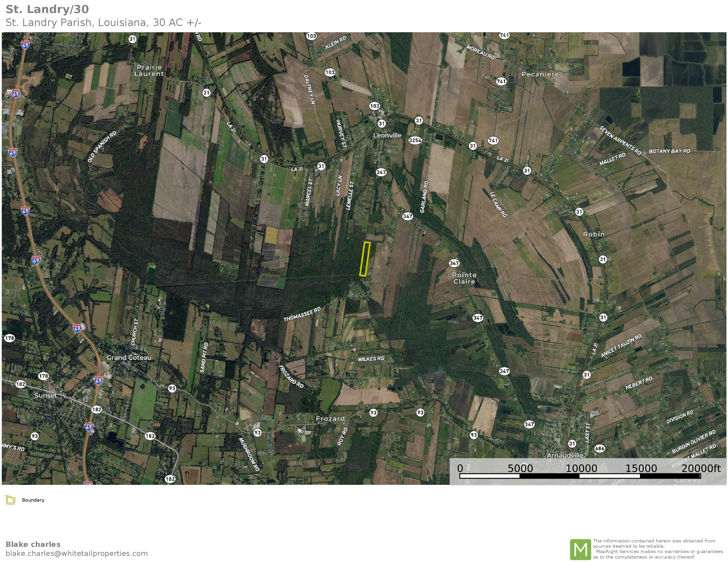Click the 741 shield left of Pecaniere label

501,81
